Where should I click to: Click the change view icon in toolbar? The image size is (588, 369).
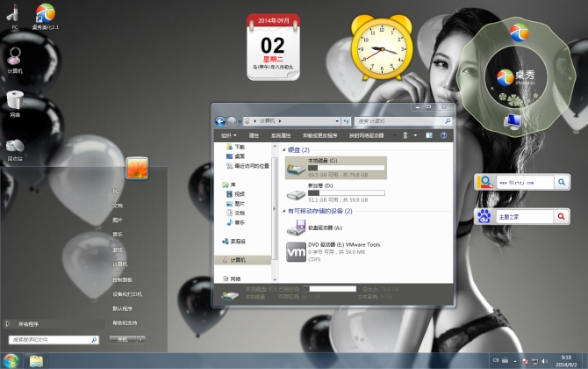(405, 135)
